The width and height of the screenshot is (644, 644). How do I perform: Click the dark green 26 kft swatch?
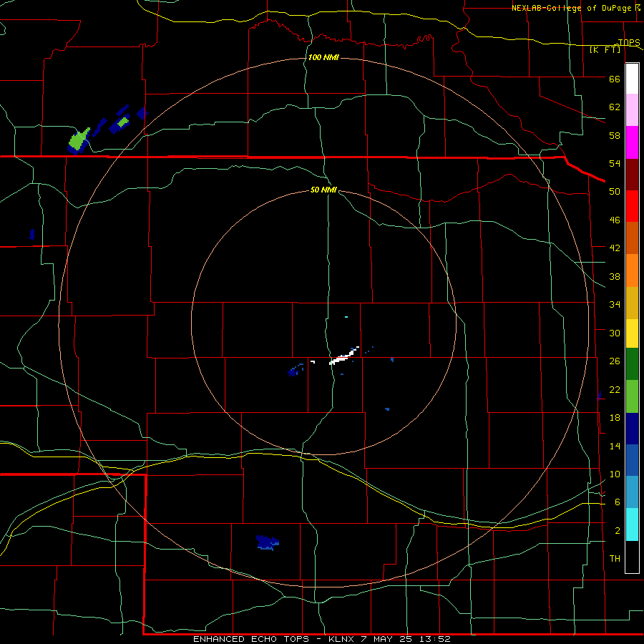[632, 364]
